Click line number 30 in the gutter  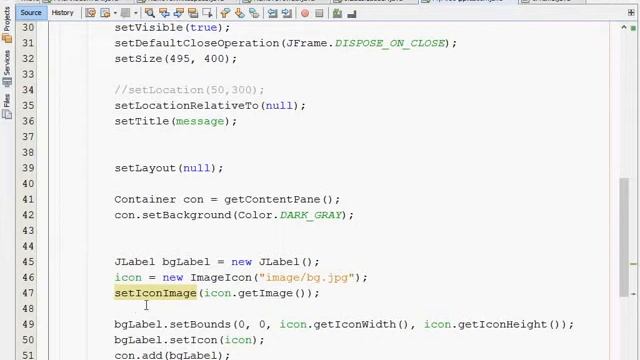point(28,27)
